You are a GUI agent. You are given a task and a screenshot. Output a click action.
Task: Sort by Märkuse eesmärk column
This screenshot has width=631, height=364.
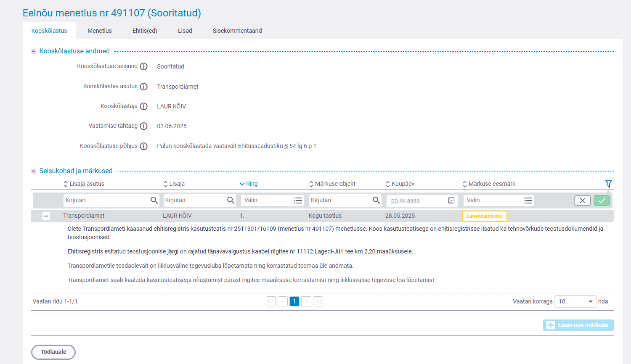coord(489,184)
